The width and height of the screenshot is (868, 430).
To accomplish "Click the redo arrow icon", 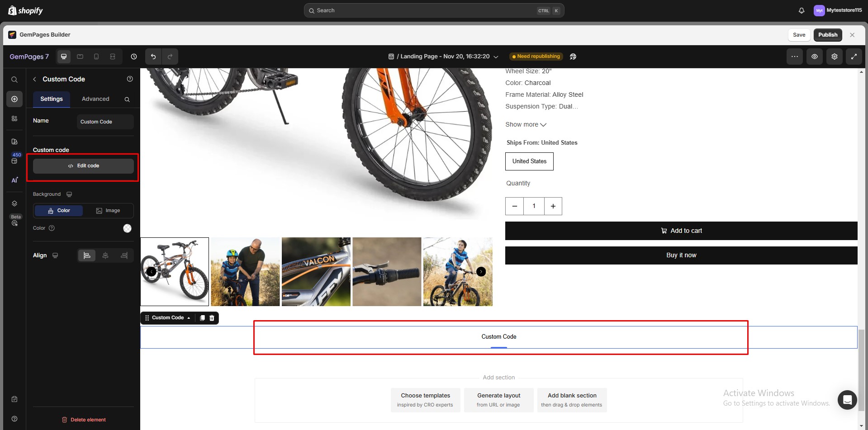I will coord(170,56).
